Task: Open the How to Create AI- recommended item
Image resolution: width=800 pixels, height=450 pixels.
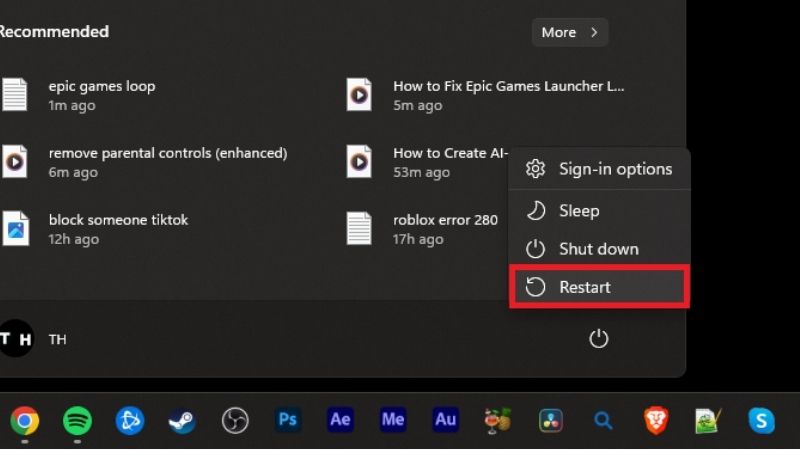Action: (427, 162)
